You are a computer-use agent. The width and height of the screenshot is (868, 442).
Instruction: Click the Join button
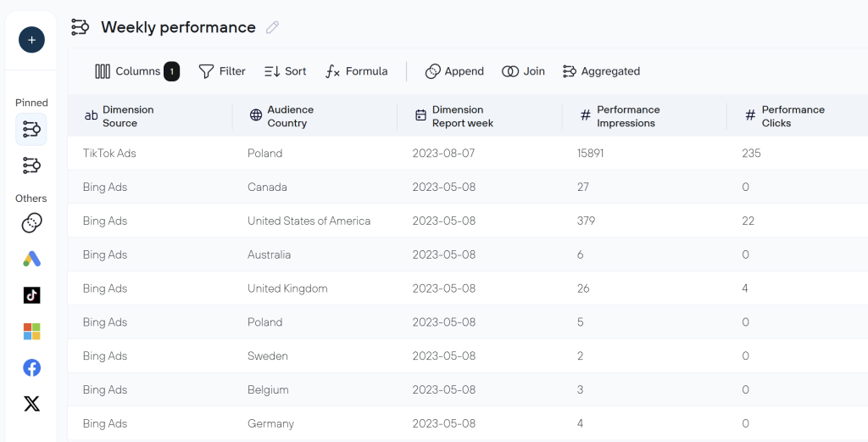click(523, 71)
